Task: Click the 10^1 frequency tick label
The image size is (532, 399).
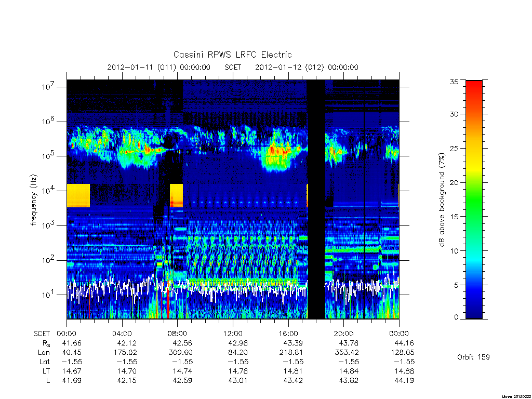Action: coord(48,295)
